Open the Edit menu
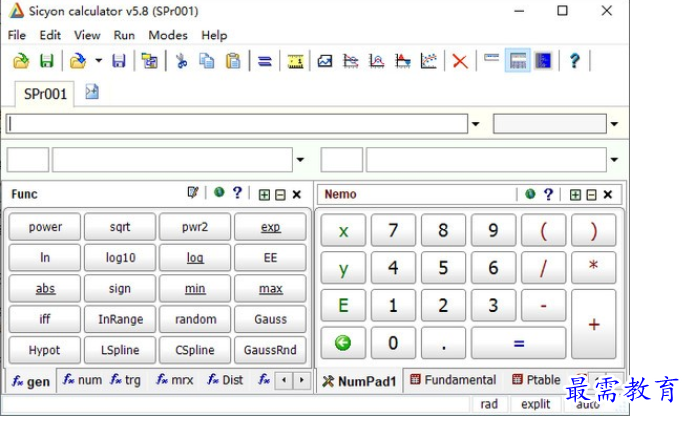The image size is (687, 421). click(50, 35)
